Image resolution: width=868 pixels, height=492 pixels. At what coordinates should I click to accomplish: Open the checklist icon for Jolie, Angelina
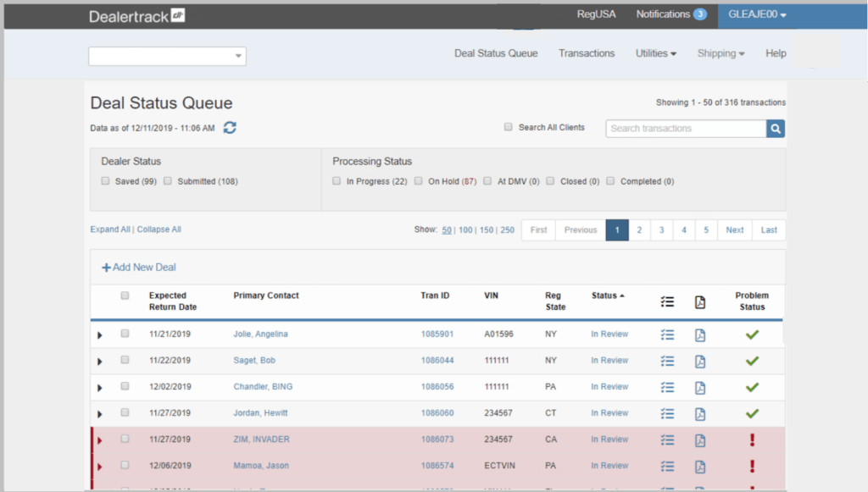(667, 334)
